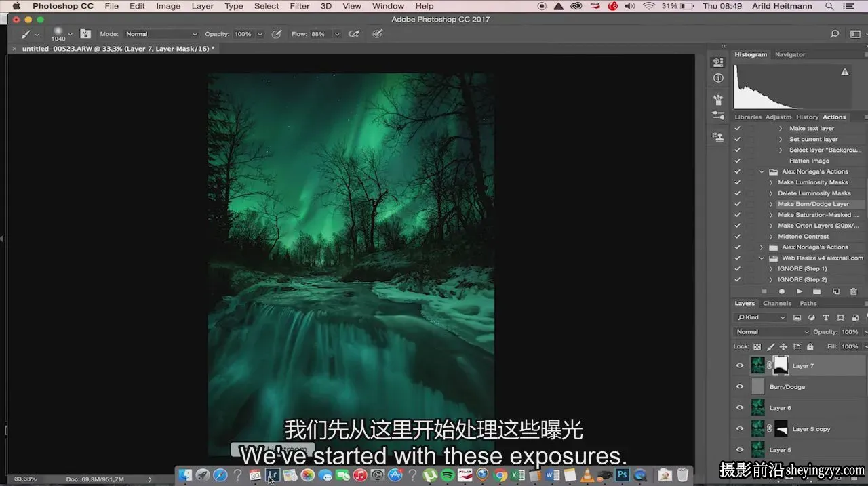
Task: Enable airbrush-style build-up icon
Action: pos(353,34)
